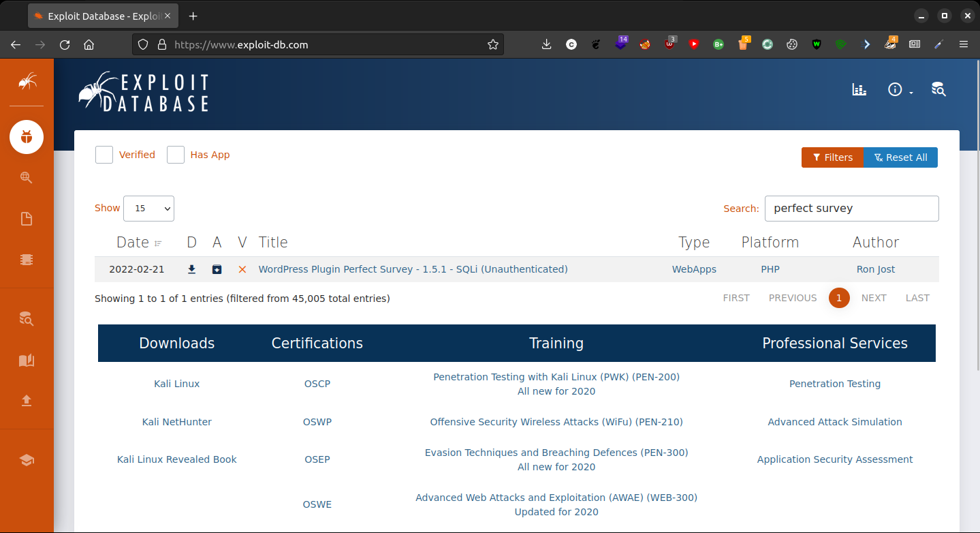980x533 pixels.
Task: Open the Show entries dropdown
Action: [x=148, y=209]
